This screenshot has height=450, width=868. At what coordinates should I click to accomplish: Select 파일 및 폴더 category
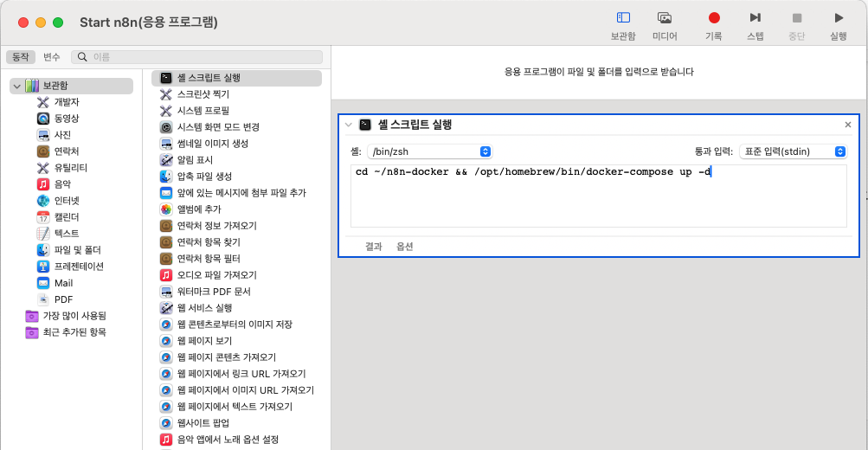[77, 250]
